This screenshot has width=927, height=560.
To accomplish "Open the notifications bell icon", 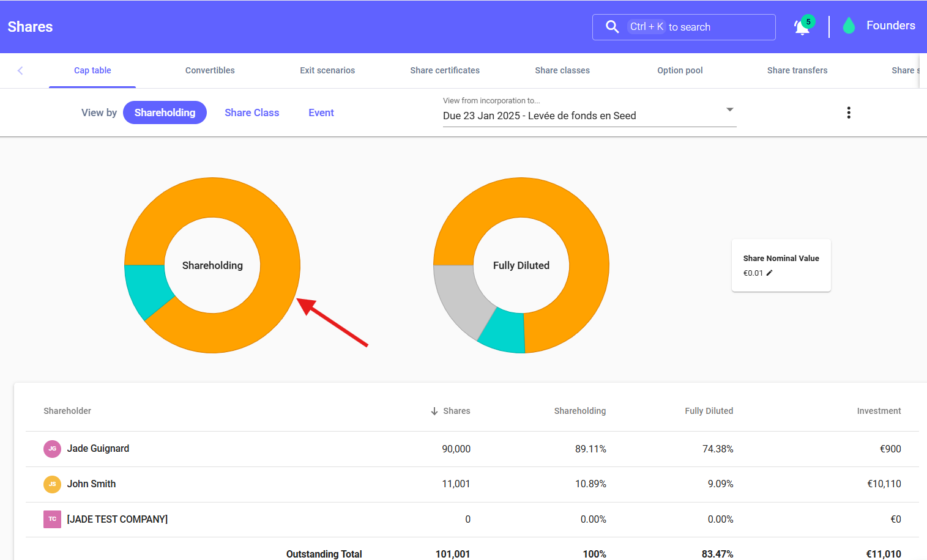I will pyautogui.click(x=802, y=28).
